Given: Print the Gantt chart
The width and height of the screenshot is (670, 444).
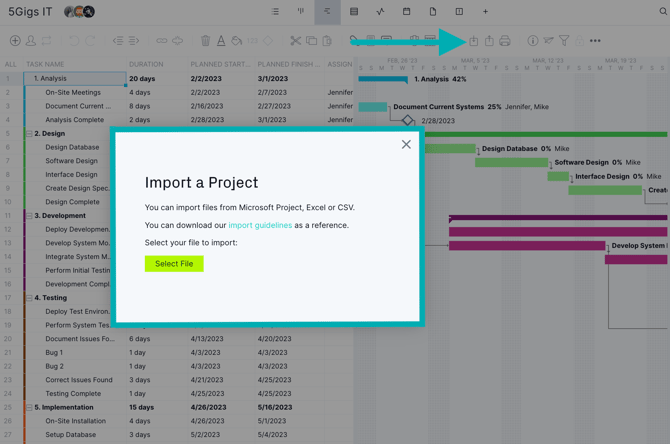Looking at the screenshot, I should click(505, 41).
